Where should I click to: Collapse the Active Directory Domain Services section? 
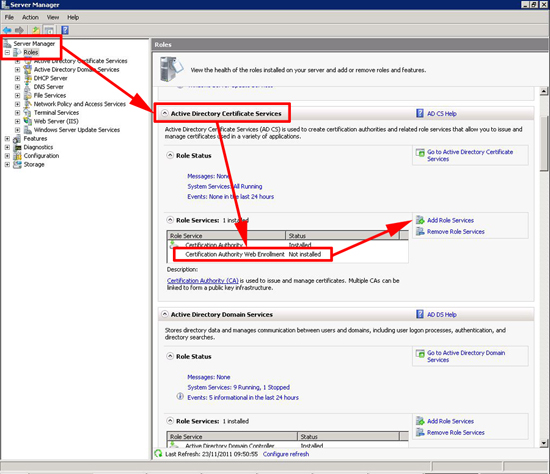[x=165, y=314]
